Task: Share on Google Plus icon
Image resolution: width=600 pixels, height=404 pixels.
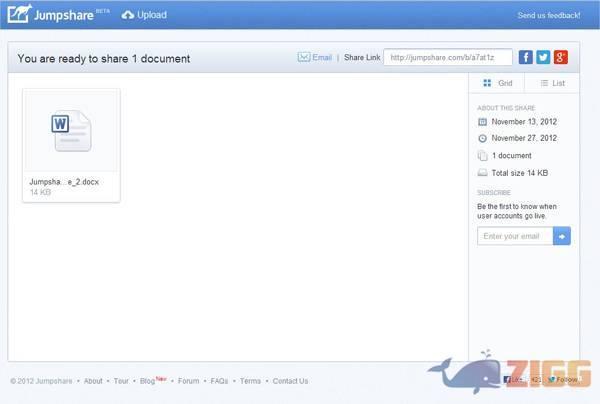Action: pos(560,58)
